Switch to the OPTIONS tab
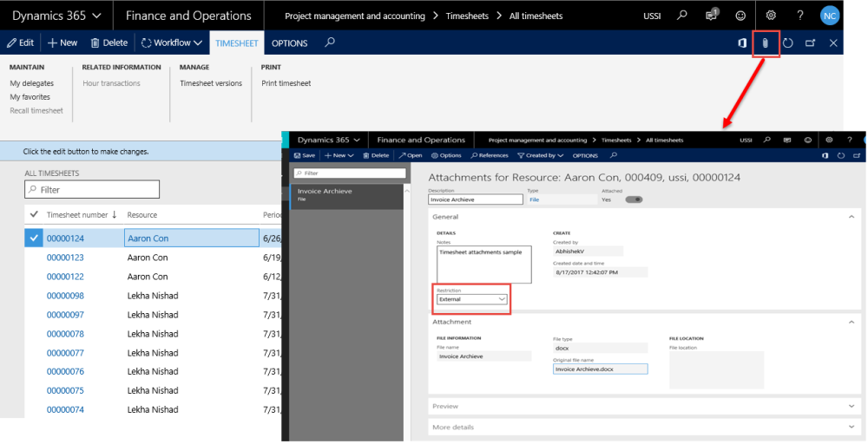This screenshot has height=444, width=868. point(289,42)
